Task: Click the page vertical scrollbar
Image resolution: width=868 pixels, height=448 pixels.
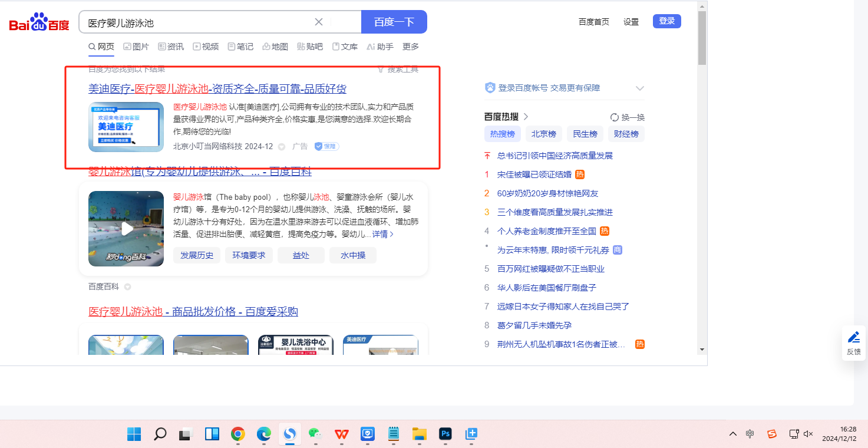Action: click(x=702, y=177)
